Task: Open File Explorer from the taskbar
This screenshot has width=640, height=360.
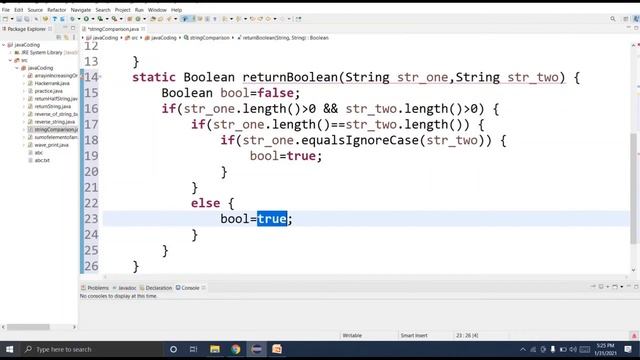Action: (x=215, y=349)
